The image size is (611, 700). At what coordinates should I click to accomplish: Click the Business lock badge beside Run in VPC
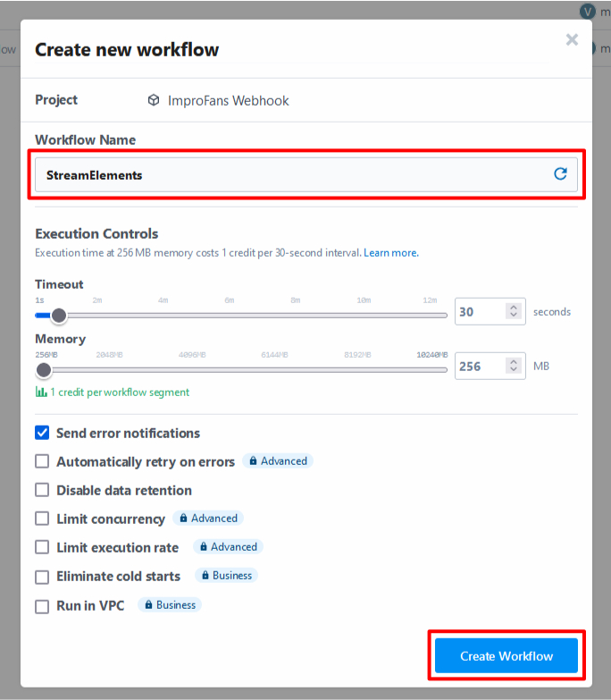(170, 605)
